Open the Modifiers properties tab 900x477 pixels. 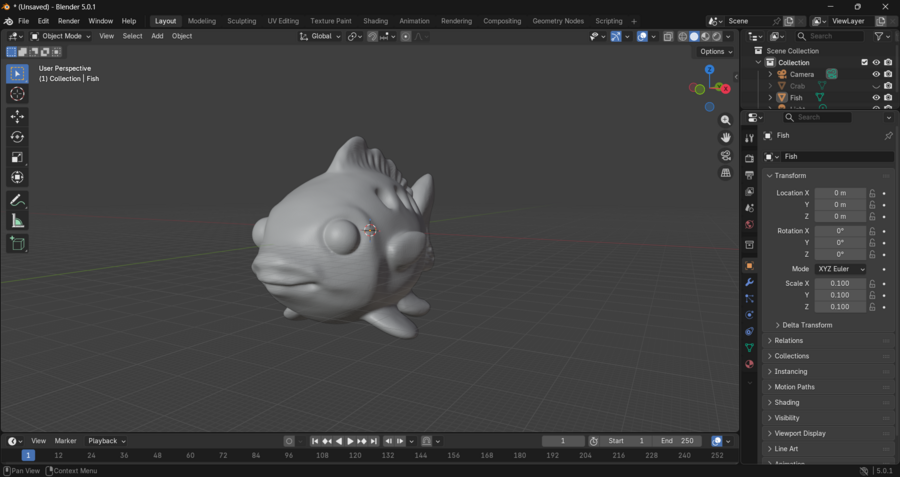point(749,282)
